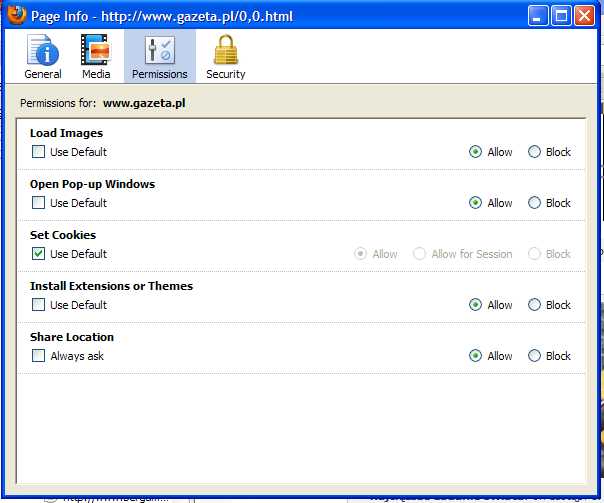Click the Install Extensions or Themes heading
The image size is (604, 503).
(111, 286)
